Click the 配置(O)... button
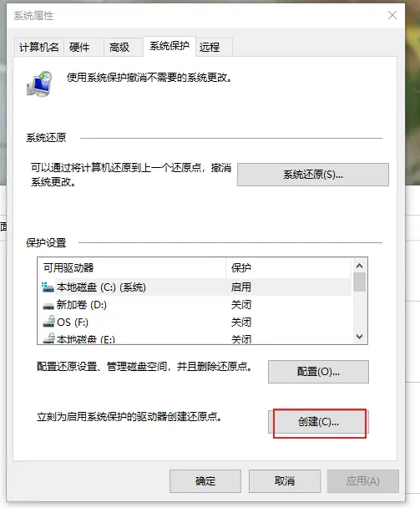Viewport: 420px width, 508px height. (318, 372)
